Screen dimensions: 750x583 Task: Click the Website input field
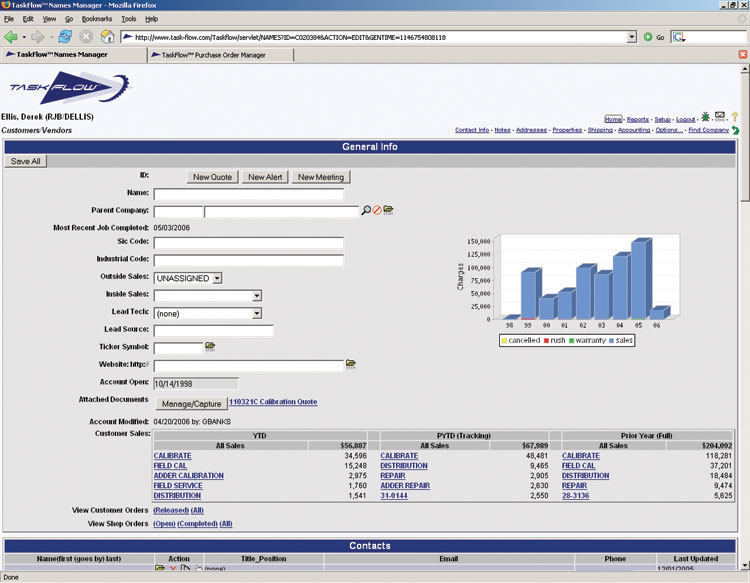pos(249,366)
